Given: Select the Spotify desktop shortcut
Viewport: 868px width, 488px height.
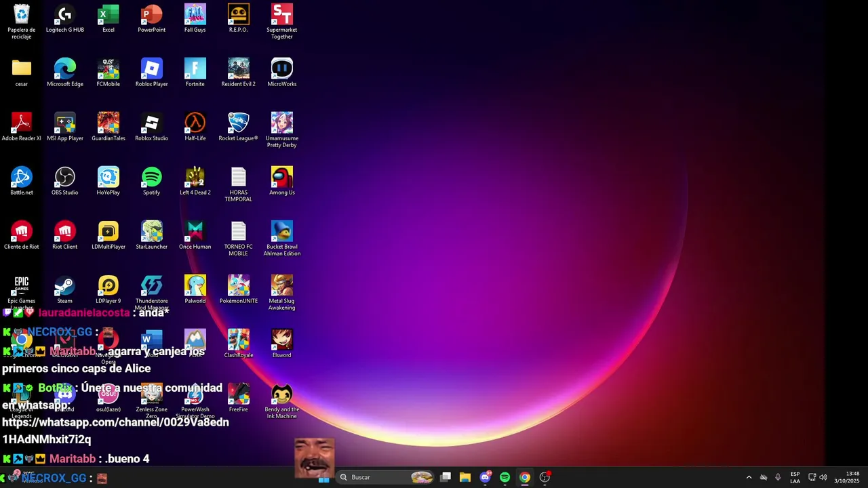Looking at the screenshot, I should coord(152,182).
